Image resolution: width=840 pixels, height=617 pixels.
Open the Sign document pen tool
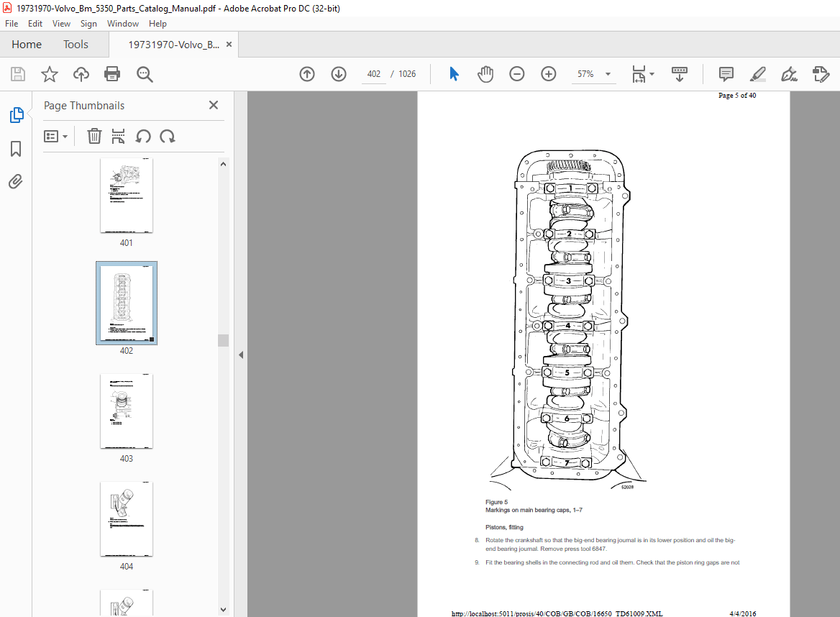tap(789, 74)
